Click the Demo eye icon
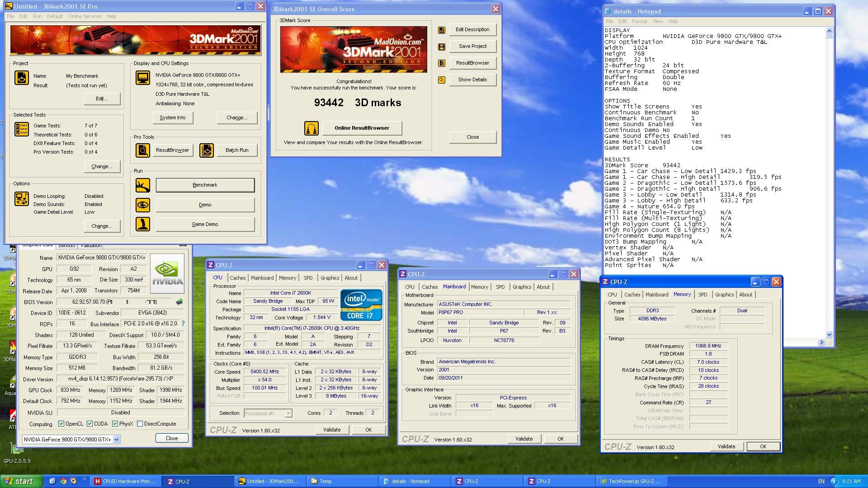Screen dimensions: 868x488 click(143, 205)
